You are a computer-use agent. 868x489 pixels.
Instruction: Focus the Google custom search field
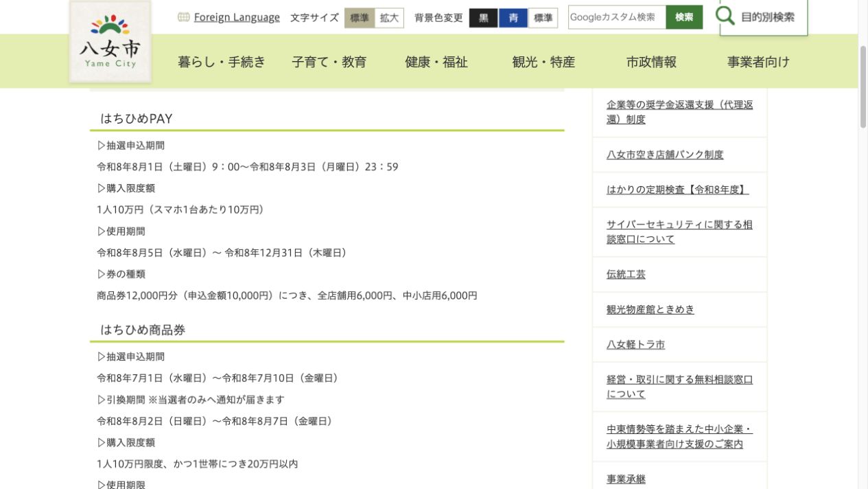617,17
